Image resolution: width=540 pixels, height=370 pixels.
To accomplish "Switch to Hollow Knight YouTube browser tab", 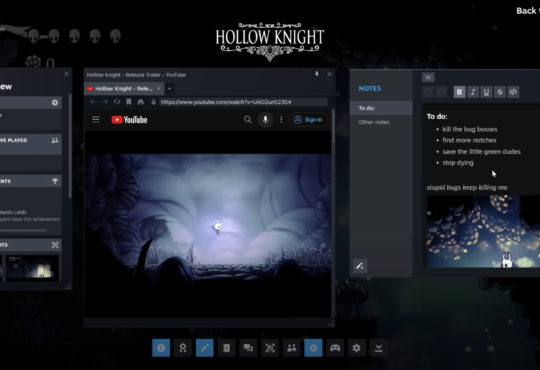I will point(124,89).
